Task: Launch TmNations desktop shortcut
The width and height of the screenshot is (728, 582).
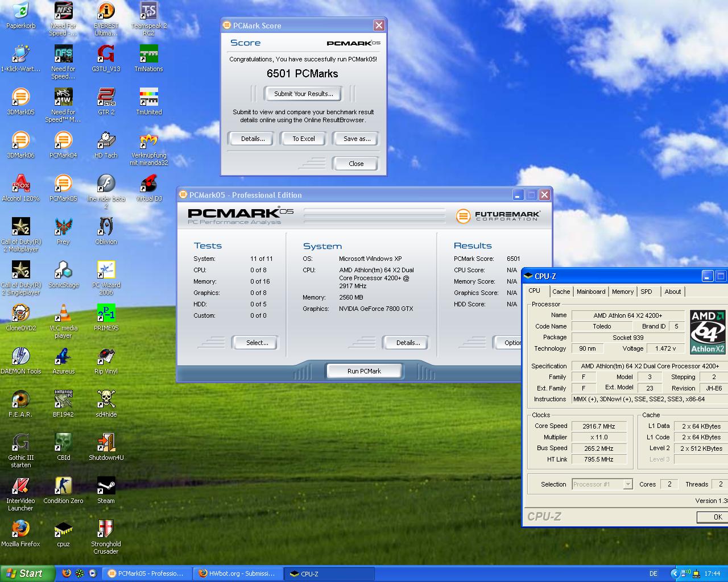Action: (149, 58)
